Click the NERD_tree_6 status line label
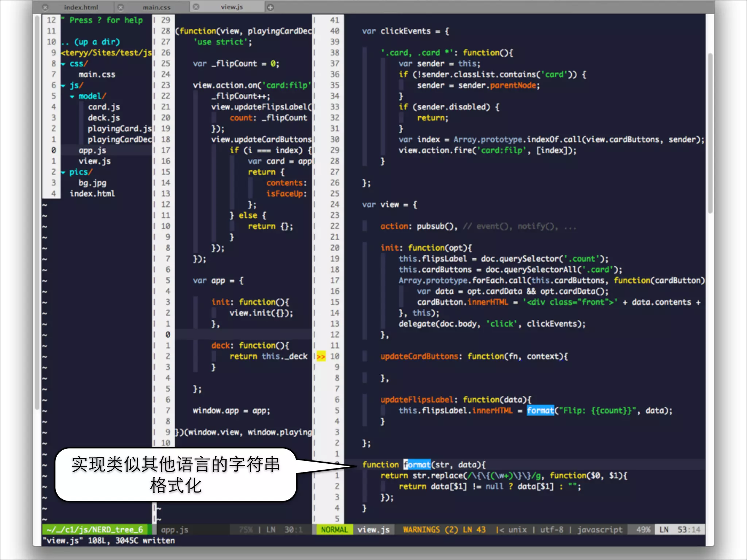The image size is (747, 560). [96, 529]
